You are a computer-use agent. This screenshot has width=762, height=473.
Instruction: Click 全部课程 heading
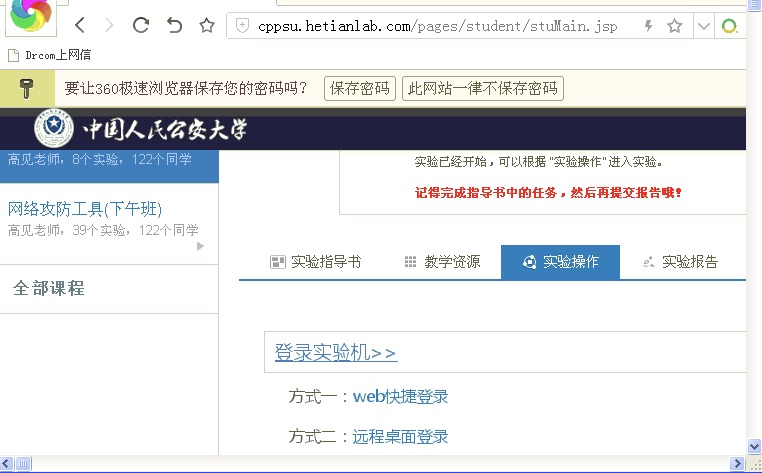click(49, 288)
